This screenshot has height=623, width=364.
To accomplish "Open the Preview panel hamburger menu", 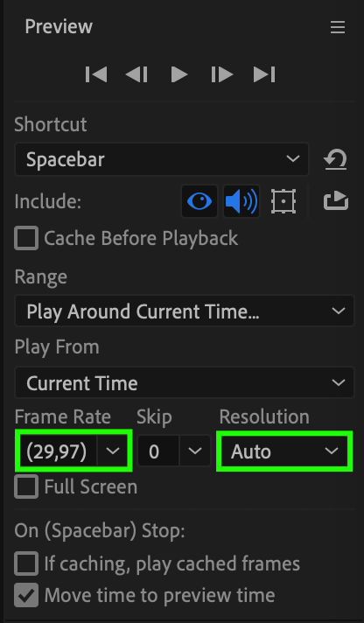I will point(338,27).
